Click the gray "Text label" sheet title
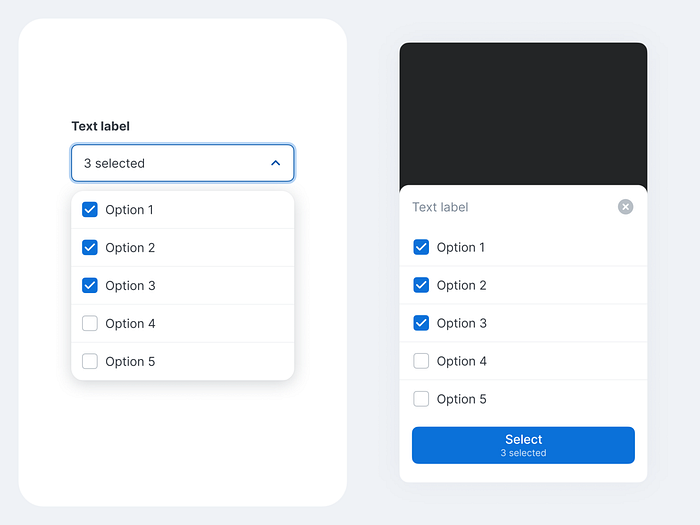This screenshot has height=525, width=700. point(440,207)
